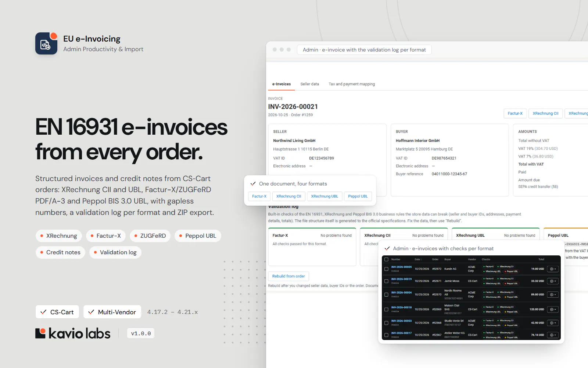Open the gear menu for the 76.16 USD row
The width and height of the screenshot is (588, 368).
click(x=553, y=335)
